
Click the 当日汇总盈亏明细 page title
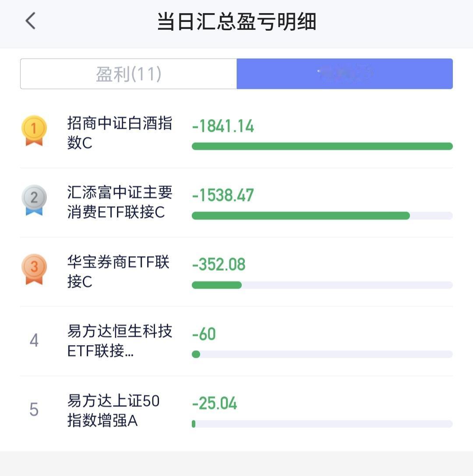[x=237, y=21]
